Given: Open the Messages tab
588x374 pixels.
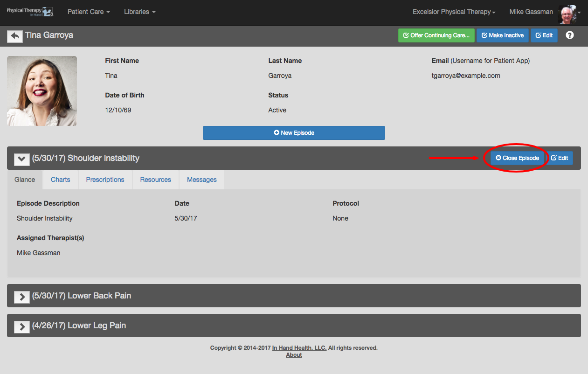Looking at the screenshot, I should tap(202, 180).
